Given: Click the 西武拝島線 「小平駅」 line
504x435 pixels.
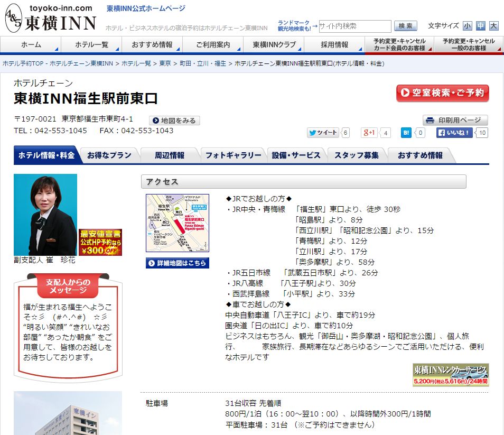Looking at the screenshot, I should [x=291, y=294].
